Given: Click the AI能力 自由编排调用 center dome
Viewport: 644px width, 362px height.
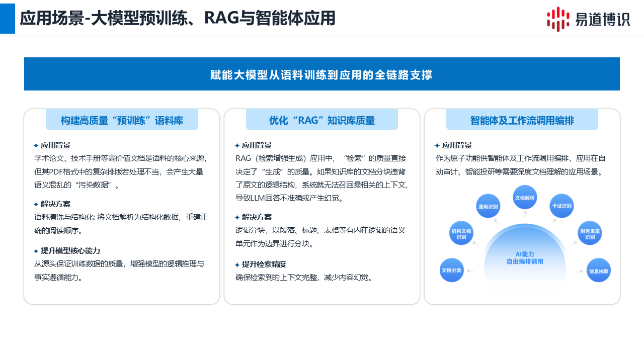Looking at the screenshot, I should (x=525, y=258).
